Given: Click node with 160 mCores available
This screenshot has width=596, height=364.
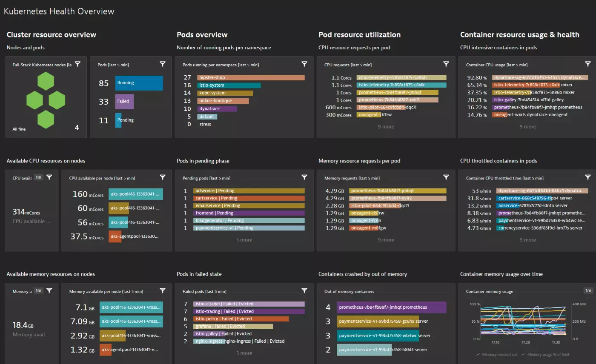Looking at the screenshot, I should click(x=136, y=195).
